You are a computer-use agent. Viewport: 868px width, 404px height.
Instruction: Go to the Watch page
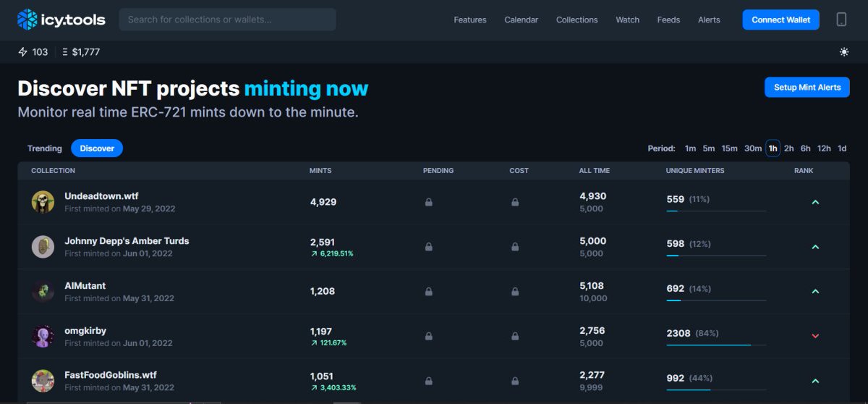(628, 20)
